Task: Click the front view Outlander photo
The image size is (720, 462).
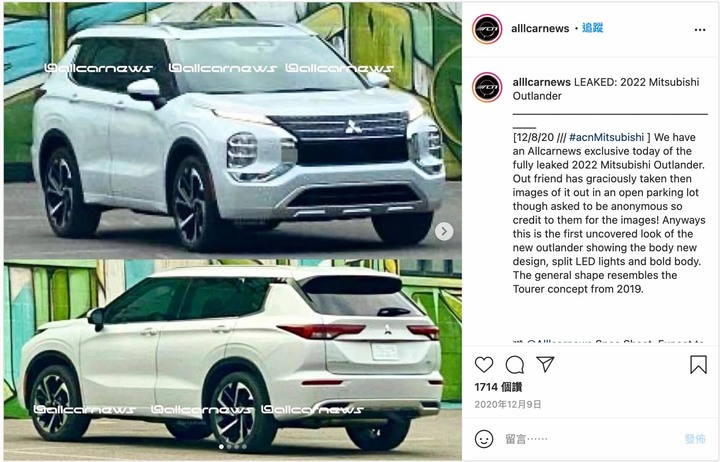Action: click(232, 130)
